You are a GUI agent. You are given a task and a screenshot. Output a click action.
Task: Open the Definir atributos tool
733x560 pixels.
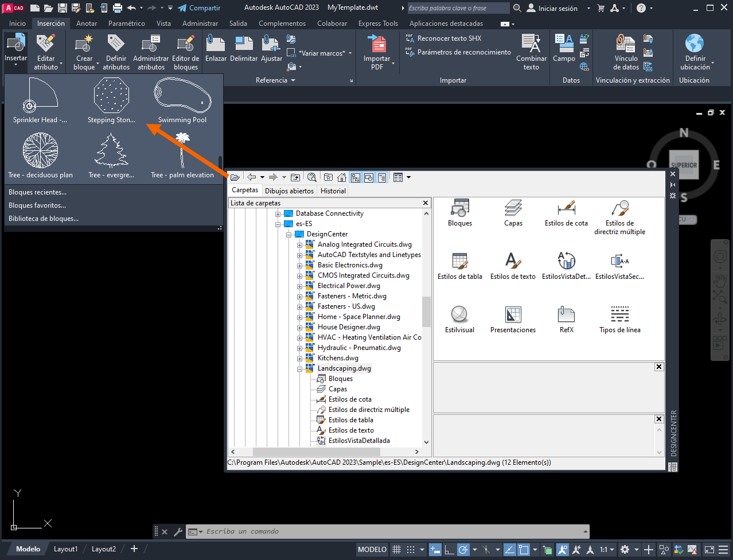pyautogui.click(x=116, y=52)
